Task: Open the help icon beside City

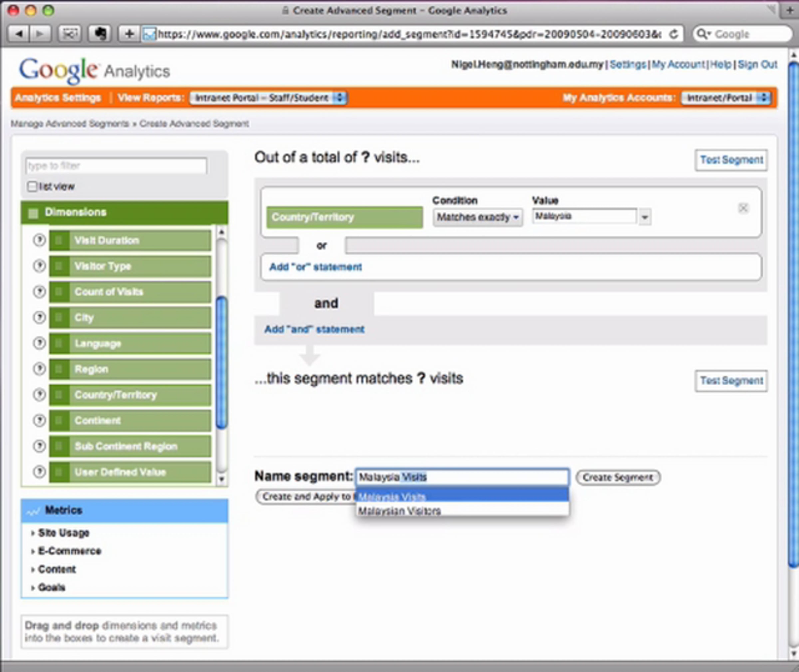Action: pos(39,317)
